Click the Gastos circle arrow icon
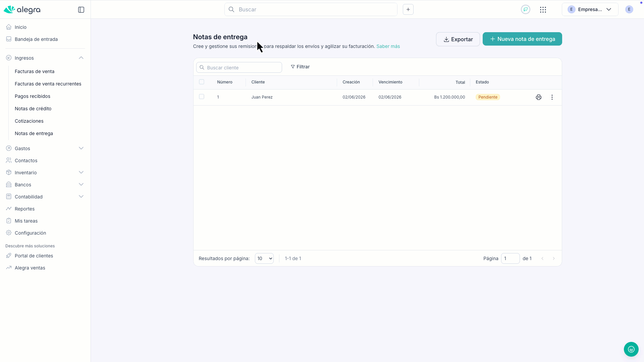The image size is (644, 362). click(x=9, y=148)
